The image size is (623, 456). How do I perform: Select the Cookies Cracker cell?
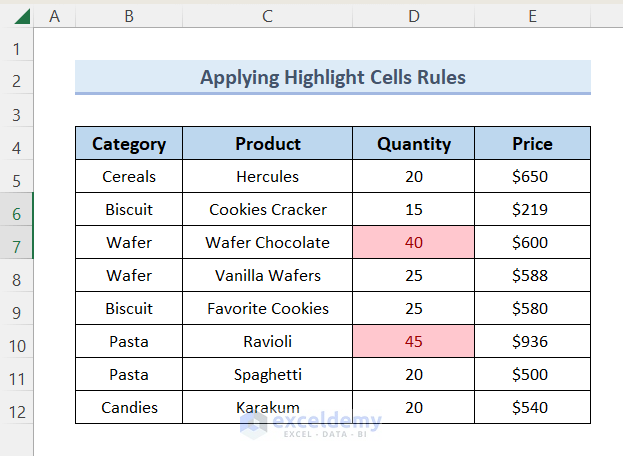pos(267,210)
